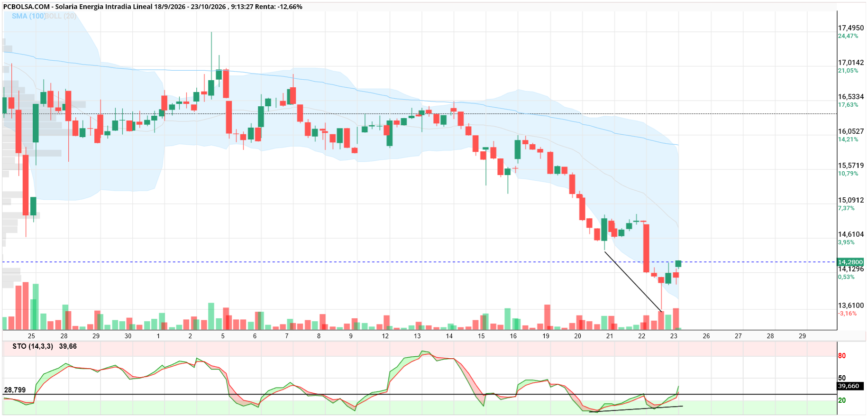This screenshot has width=868, height=417.
Task: Select date 30 on the time axis
Action: 128,336
